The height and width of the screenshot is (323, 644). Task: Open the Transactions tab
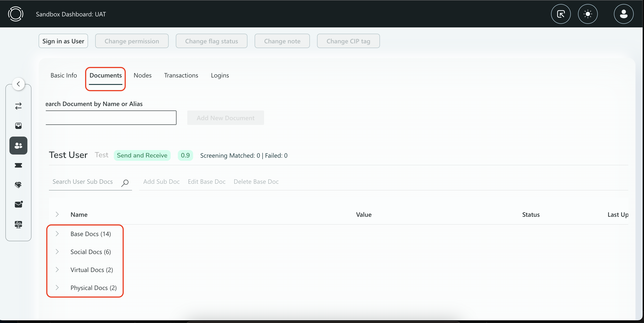pyautogui.click(x=181, y=75)
